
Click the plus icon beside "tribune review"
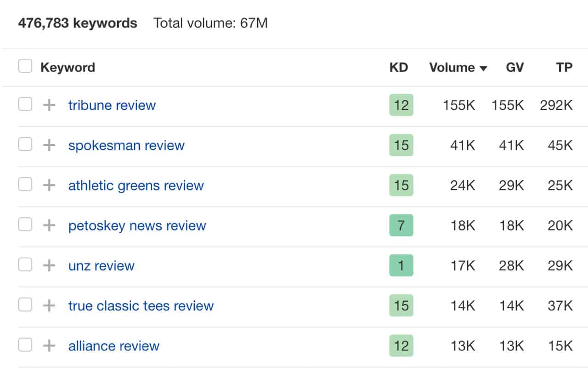(x=49, y=105)
